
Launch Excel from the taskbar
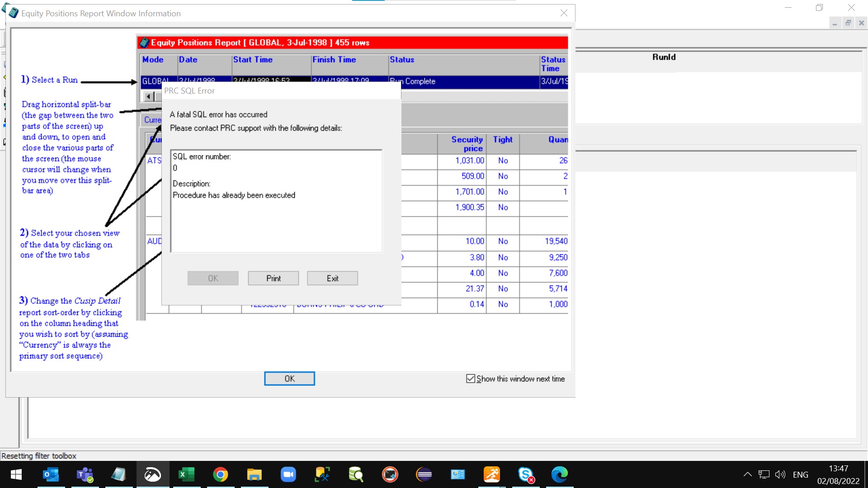pos(186,474)
